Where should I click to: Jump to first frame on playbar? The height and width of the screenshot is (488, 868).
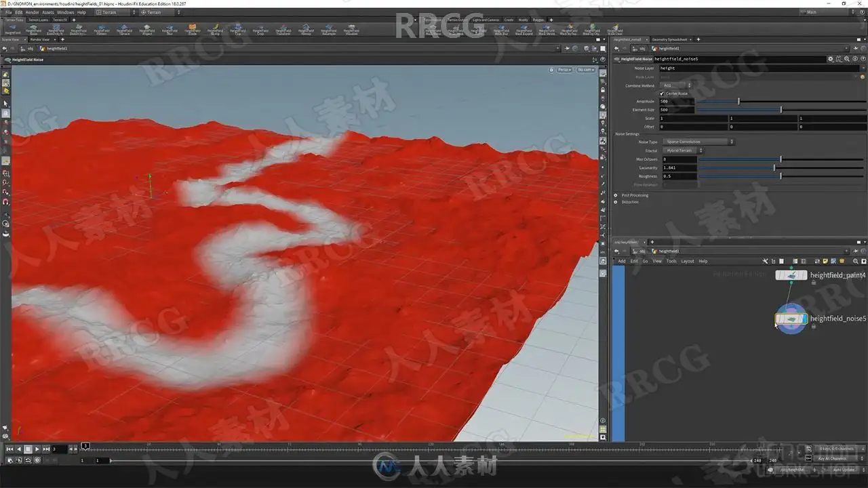[9, 449]
